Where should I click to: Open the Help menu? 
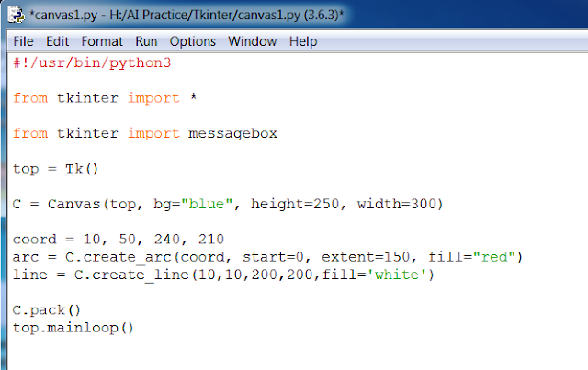point(303,41)
